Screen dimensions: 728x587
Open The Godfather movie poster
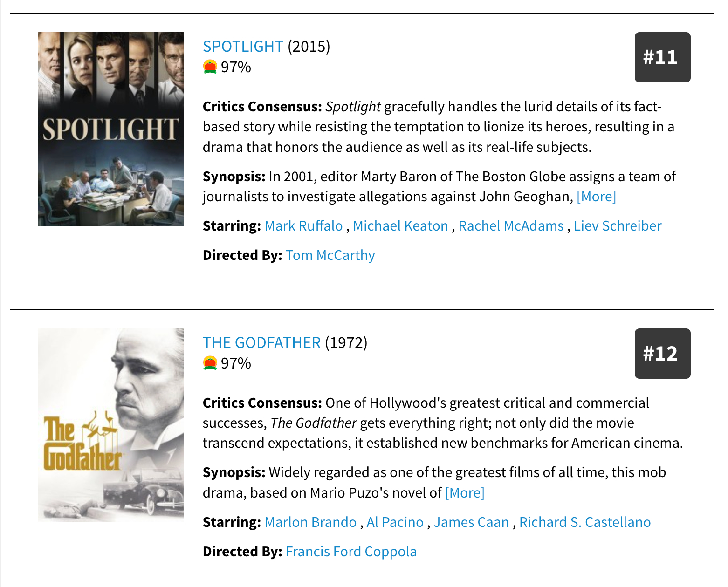pos(111,425)
